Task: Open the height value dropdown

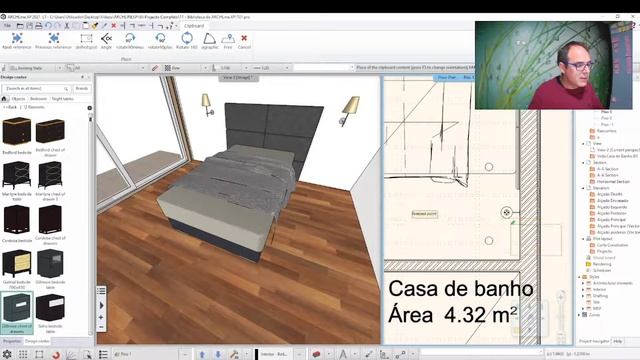Action: pos(246,68)
